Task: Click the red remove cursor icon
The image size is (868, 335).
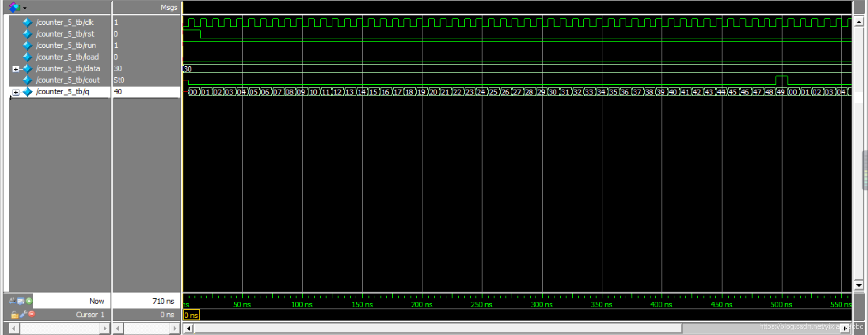Action: point(32,314)
